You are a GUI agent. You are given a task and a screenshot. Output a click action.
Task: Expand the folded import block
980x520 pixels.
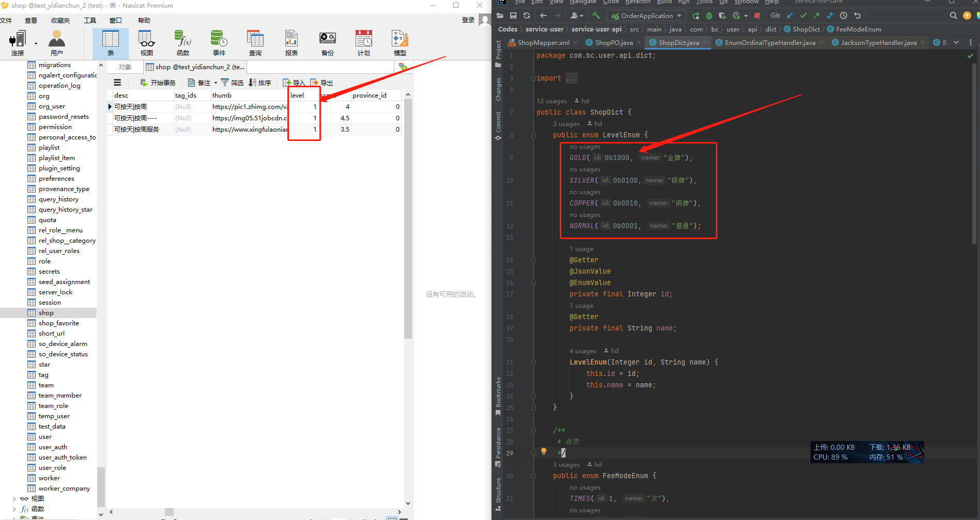point(533,78)
